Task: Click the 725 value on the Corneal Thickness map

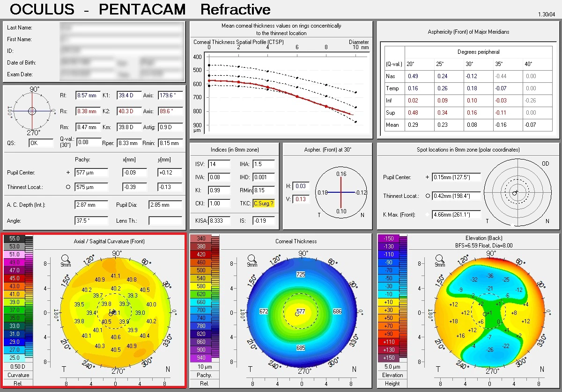Action: pyautogui.click(x=301, y=274)
